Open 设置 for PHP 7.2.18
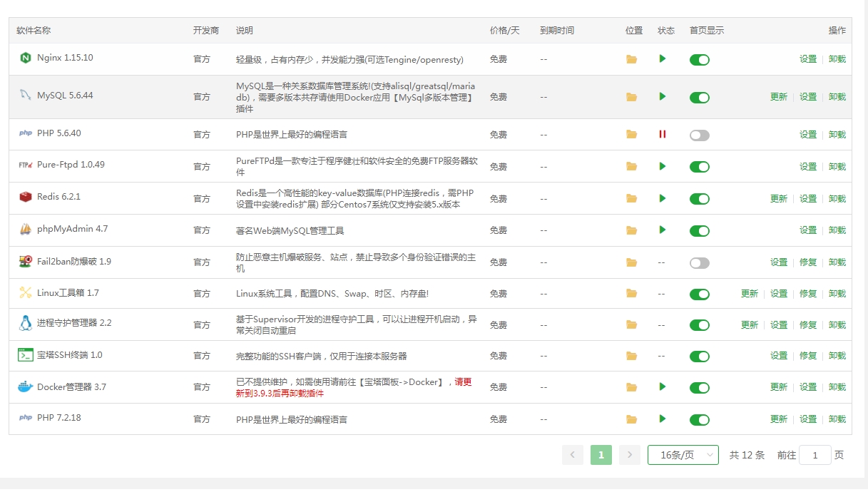This screenshot has width=868, height=497. 808,419
